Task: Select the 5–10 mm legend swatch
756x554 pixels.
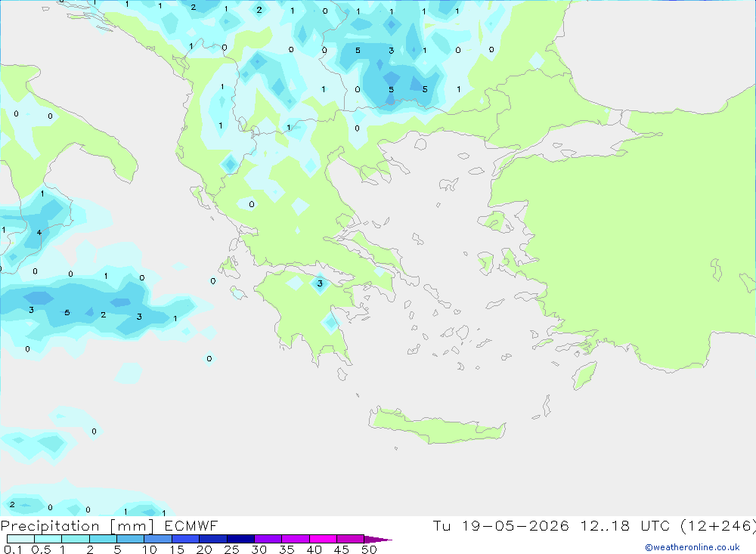Action: click(131, 539)
